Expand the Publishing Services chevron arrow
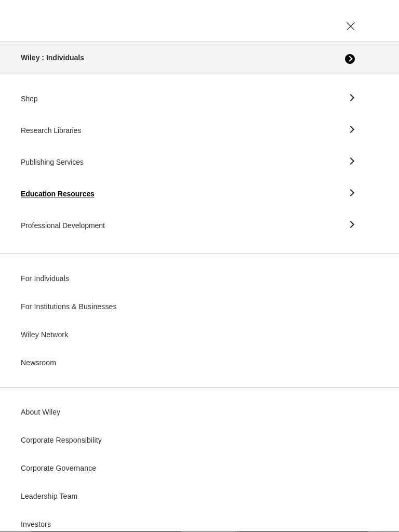 click(x=352, y=161)
